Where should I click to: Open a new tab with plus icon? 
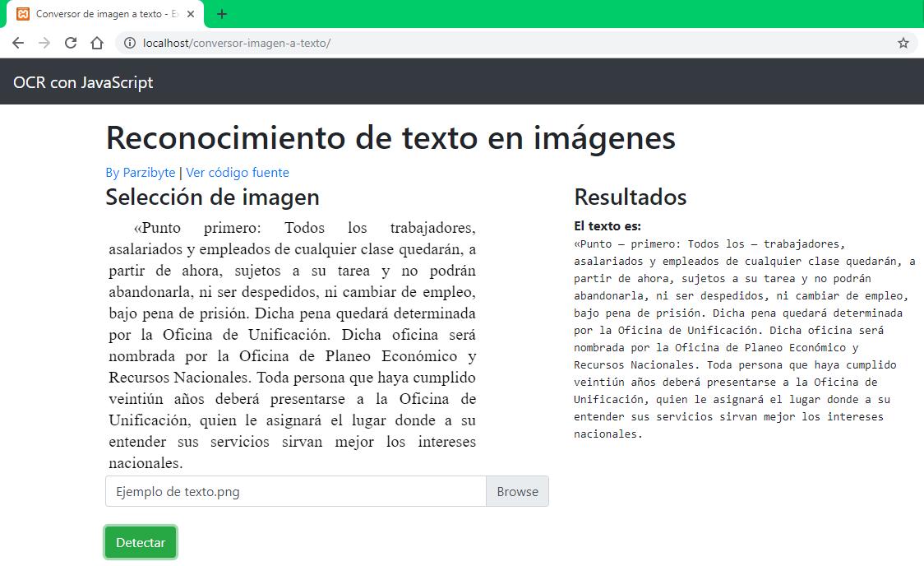pyautogui.click(x=222, y=14)
